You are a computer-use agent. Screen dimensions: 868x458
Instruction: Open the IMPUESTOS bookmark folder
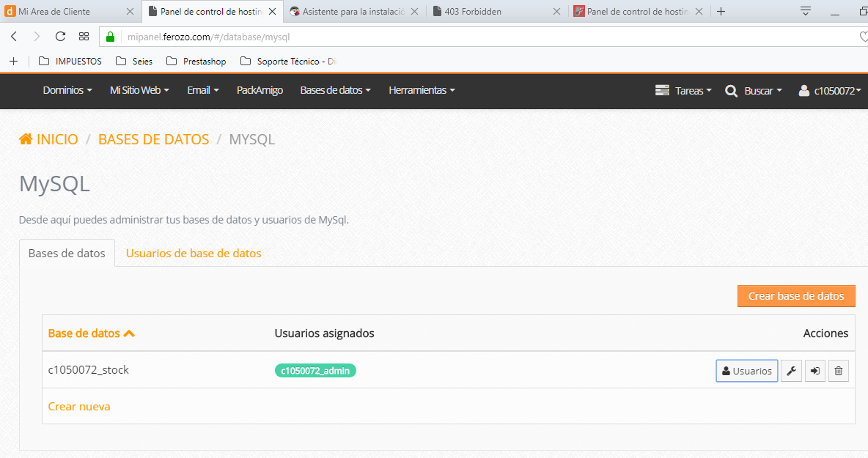pos(70,61)
